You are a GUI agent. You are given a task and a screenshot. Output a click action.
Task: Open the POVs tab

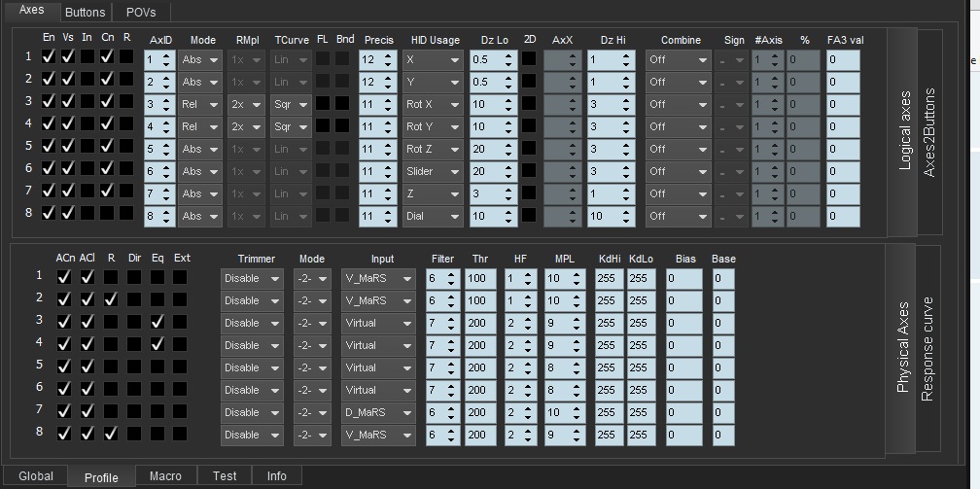[141, 13]
